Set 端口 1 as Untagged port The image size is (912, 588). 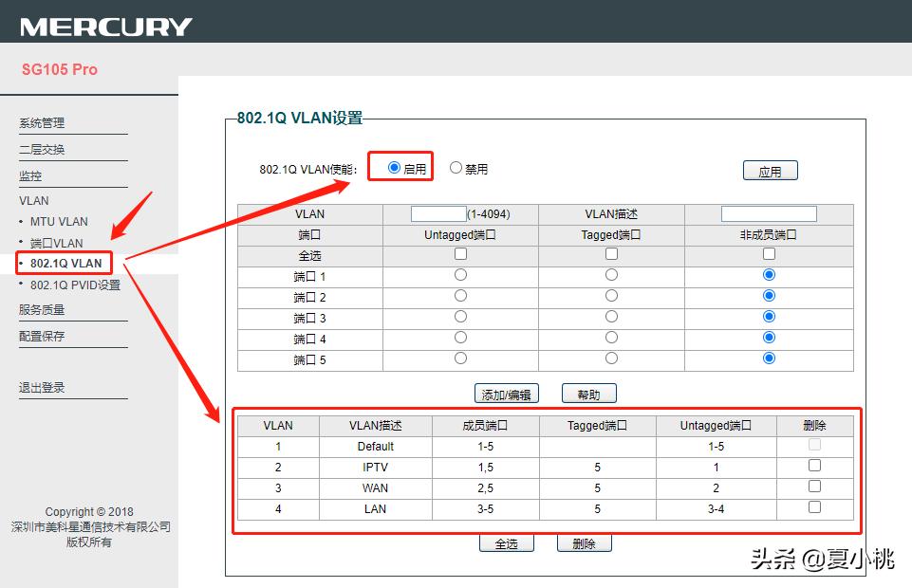(x=460, y=275)
